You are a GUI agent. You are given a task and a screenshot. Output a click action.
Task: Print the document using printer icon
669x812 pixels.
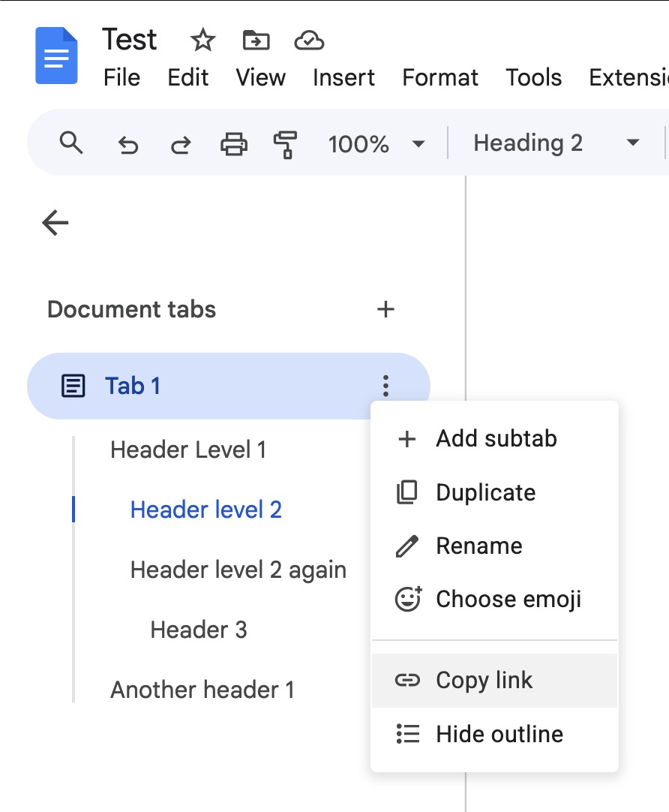click(x=233, y=143)
